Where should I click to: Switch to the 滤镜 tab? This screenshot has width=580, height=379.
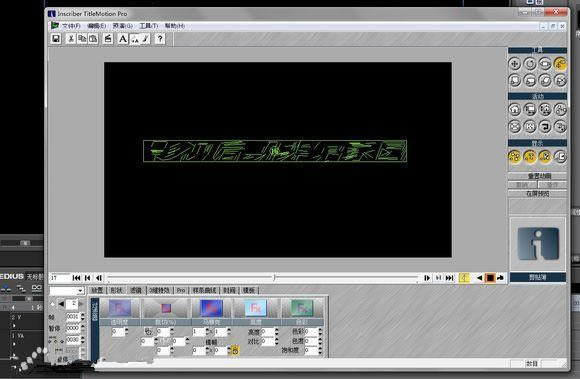(x=136, y=290)
